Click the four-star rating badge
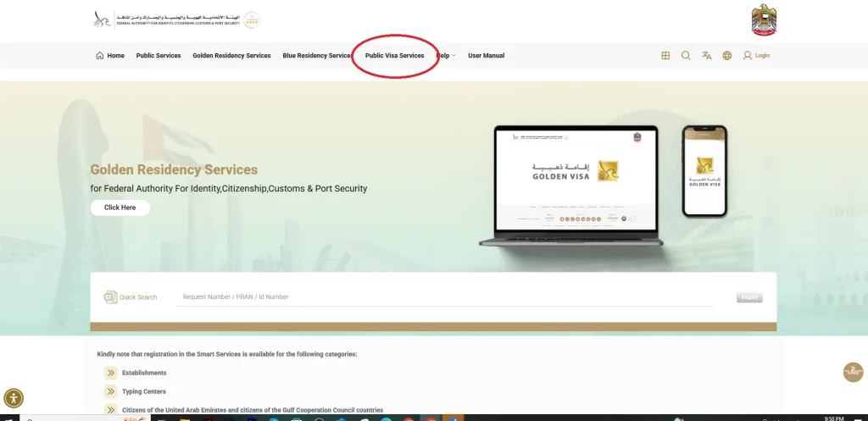Viewport: 868px width, 421px height. 252,19
